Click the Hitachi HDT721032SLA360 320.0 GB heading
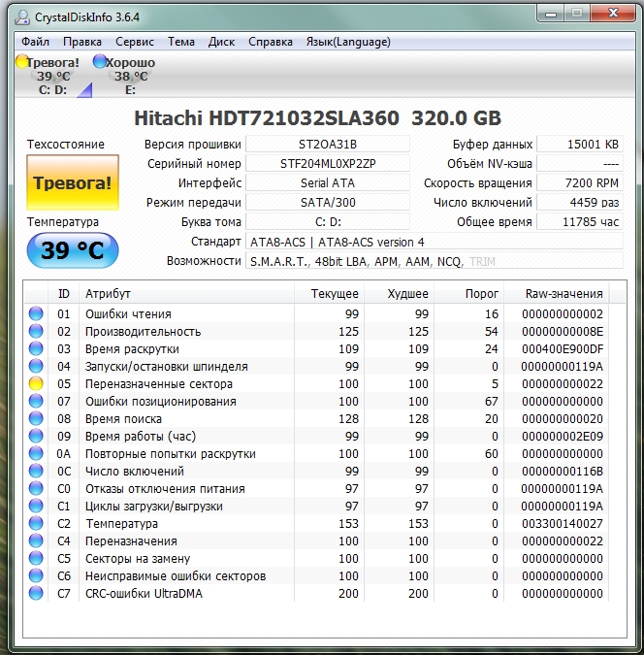The width and height of the screenshot is (644, 655). (317, 118)
